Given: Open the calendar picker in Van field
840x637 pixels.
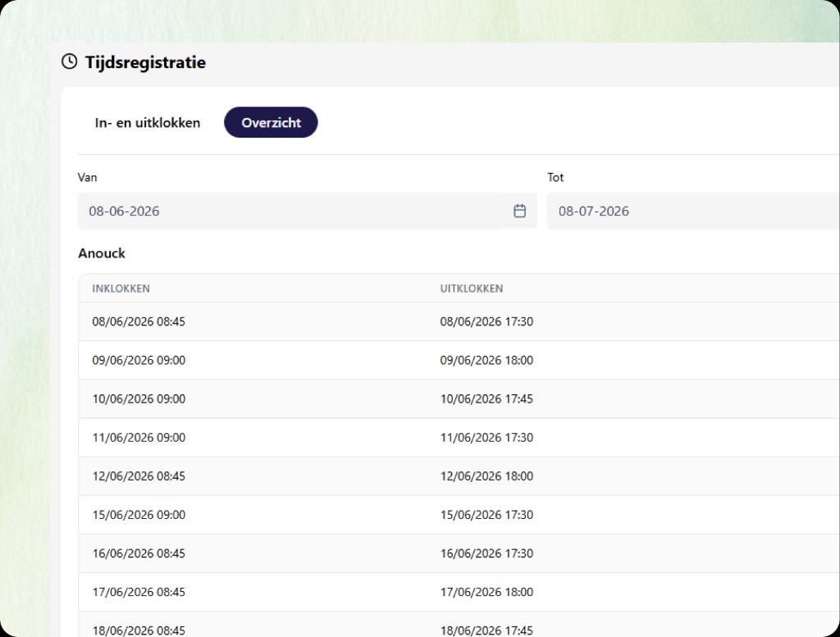Looking at the screenshot, I should [x=519, y=211].
